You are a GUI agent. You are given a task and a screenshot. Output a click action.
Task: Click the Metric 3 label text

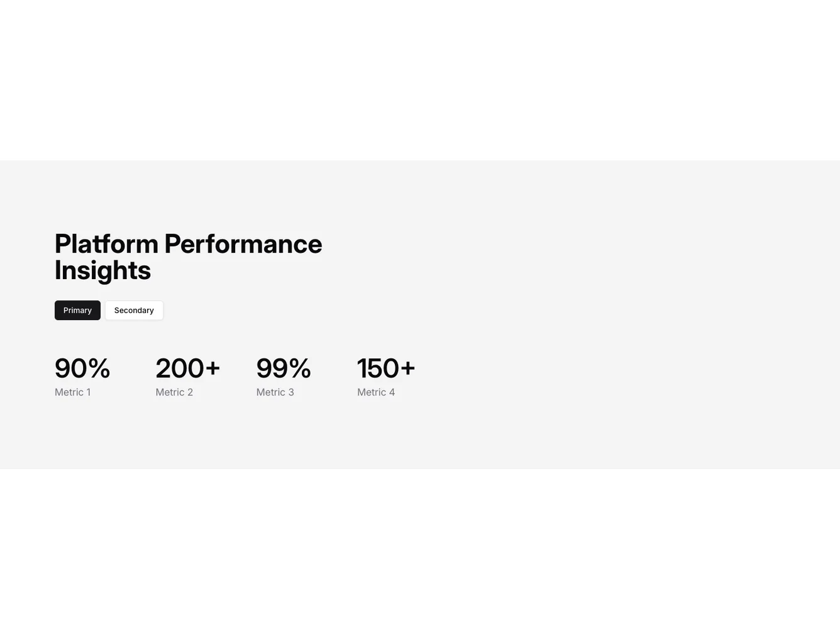point(275,392)
